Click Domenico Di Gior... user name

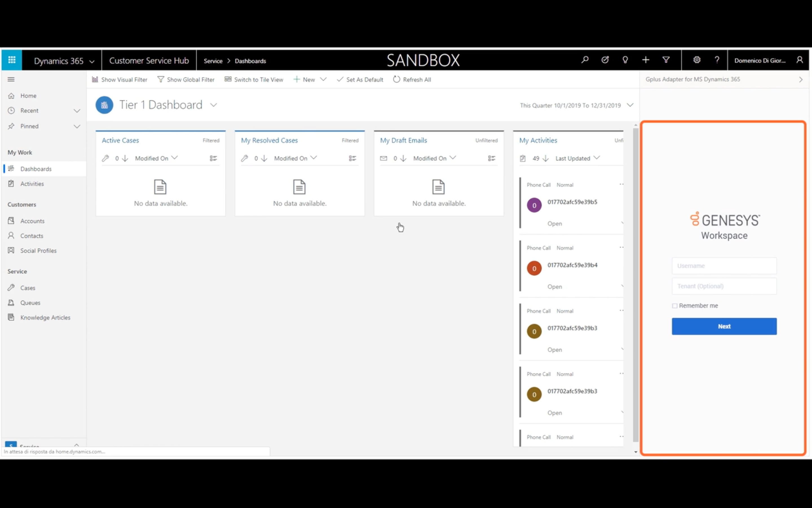tap(760, 60)
